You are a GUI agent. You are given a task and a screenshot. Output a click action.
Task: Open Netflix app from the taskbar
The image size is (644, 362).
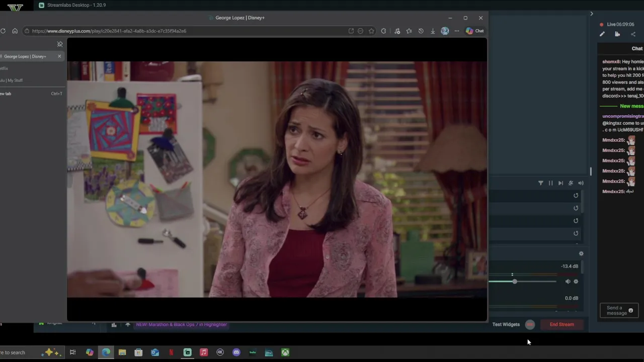171,352
